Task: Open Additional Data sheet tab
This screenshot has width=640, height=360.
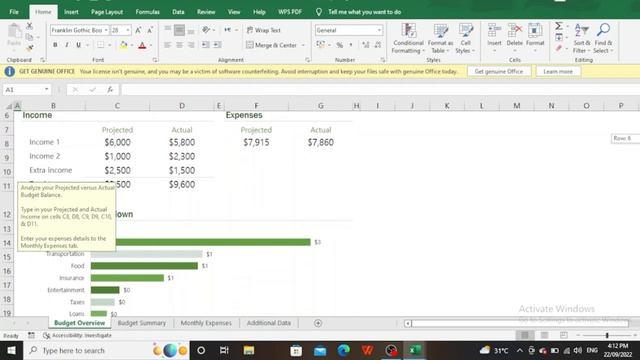Action: click(269, 323)
